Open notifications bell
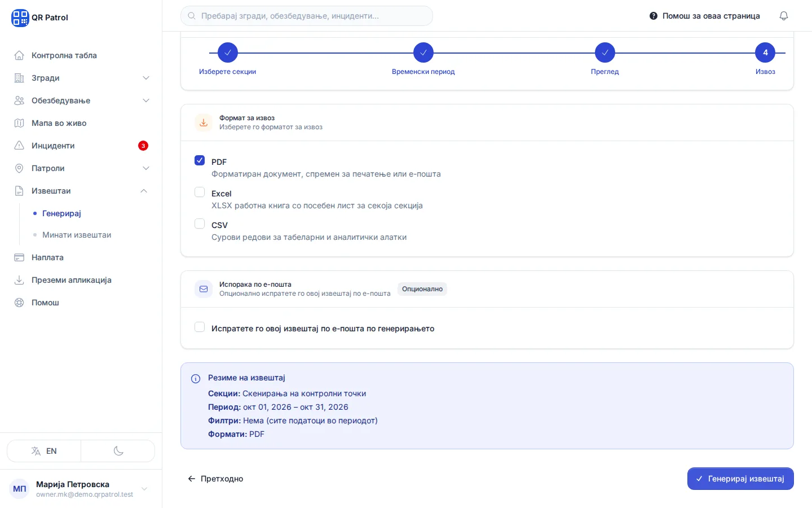The image size is (812, 508). 784,16
